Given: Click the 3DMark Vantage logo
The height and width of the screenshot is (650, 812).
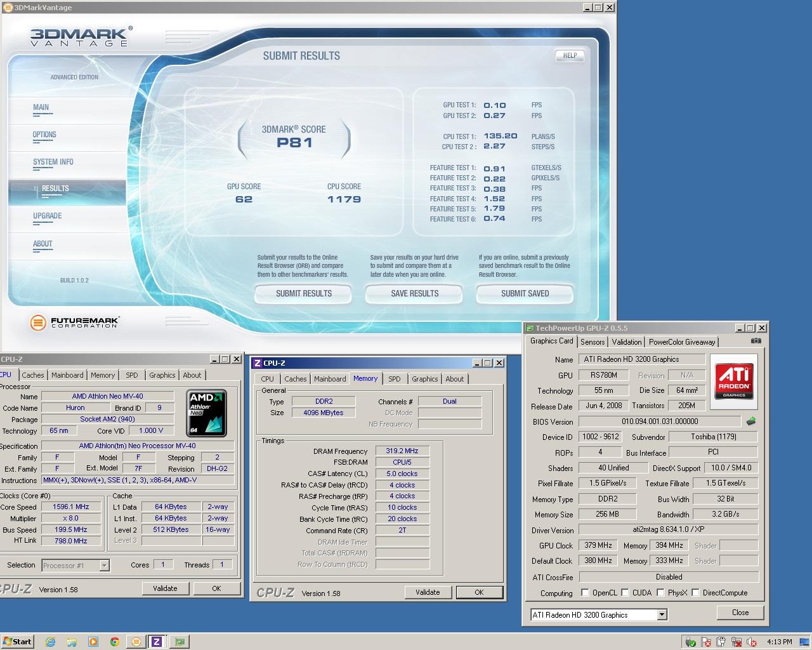Looking at the screenshot, I should pyautogui.click(x=81, y=36).
